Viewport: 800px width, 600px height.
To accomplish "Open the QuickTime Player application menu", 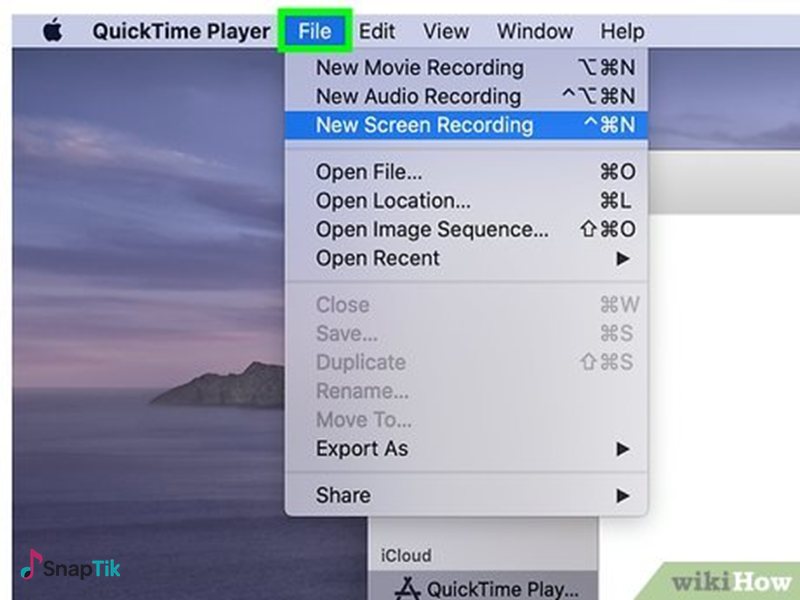I will [x=181, y=30].
